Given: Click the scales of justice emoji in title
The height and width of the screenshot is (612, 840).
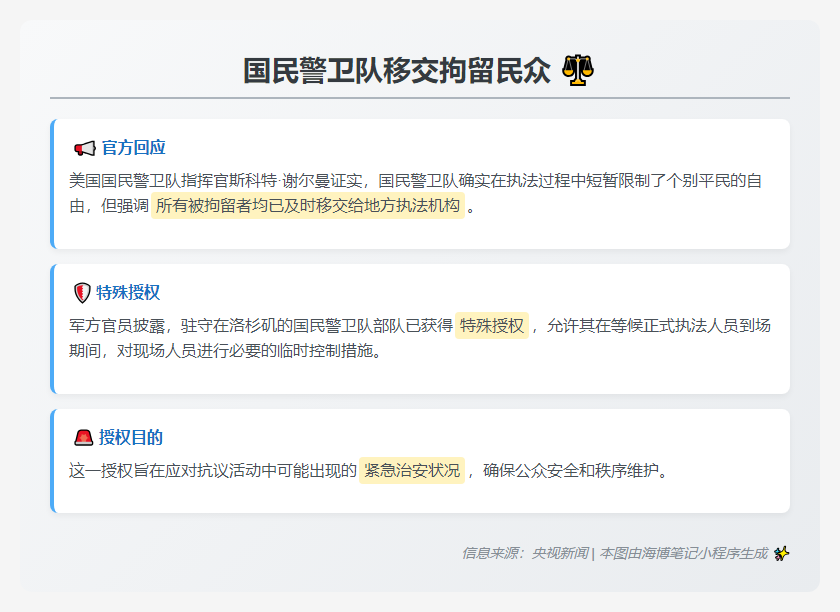Looking at the screenshot, I should (x=578, y=70).
